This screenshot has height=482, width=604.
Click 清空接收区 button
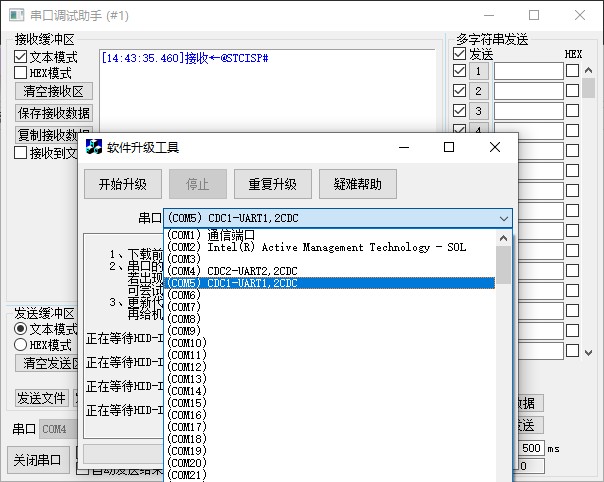pyautogui.click(x=54, y=91)
